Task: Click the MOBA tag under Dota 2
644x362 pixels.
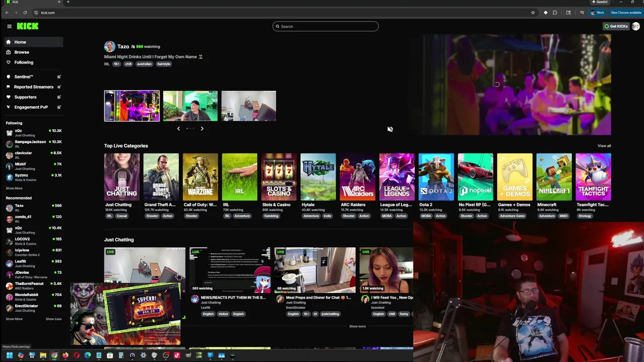Action: coord(426,216)
